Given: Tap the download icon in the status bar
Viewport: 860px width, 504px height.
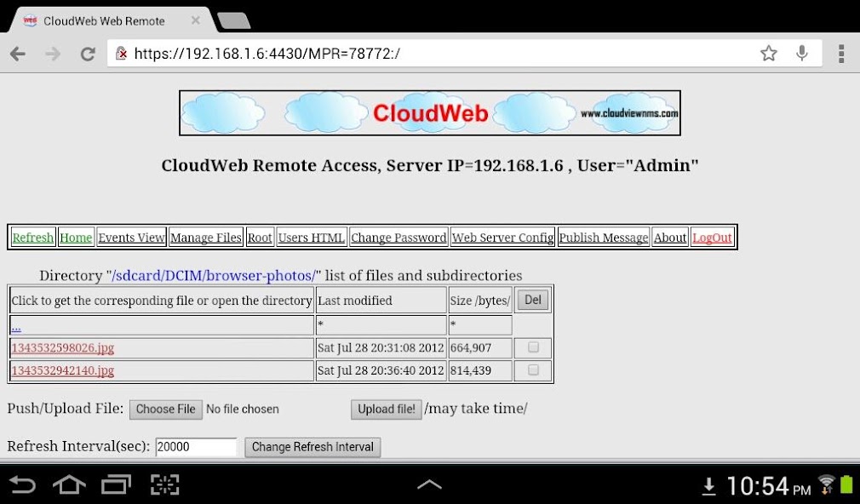Looking at the screenshot, I should click(710, 484).
